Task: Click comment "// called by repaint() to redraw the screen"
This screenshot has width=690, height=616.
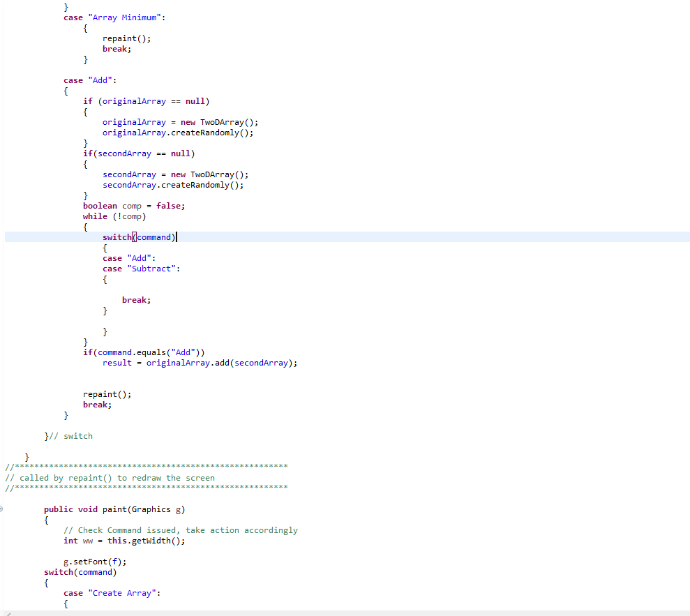Action: point(110,478)
